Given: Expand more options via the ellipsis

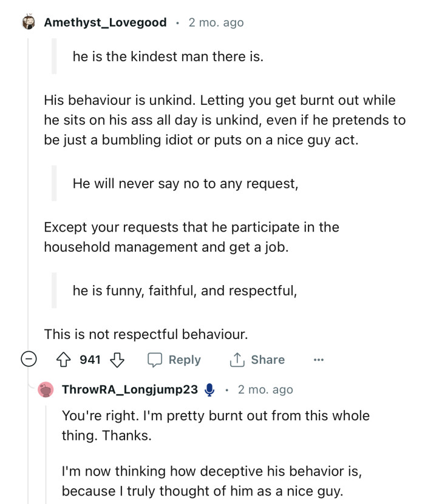Looking at the screenshot, I should pos(319,360).
